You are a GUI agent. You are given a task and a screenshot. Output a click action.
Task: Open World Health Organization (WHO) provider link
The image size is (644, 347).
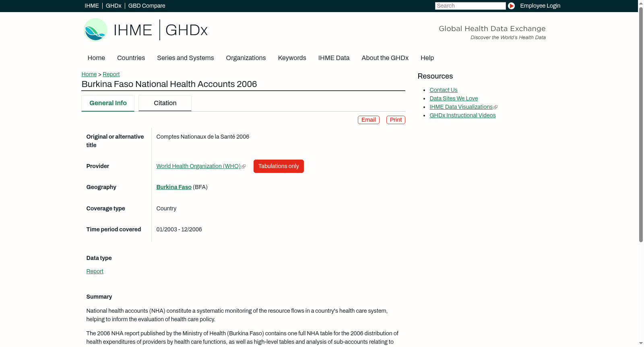198,166
